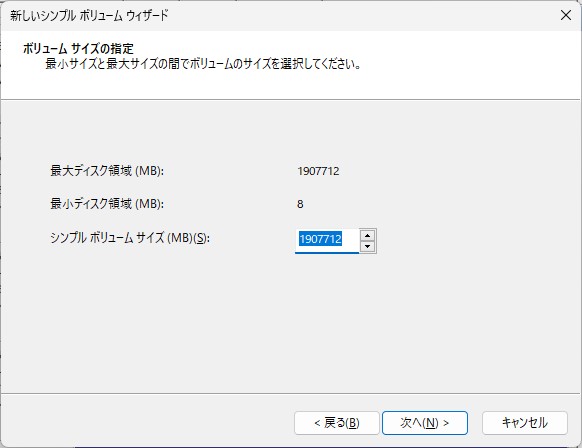Select the minimum disk value 8
582x448 pixels.
(300, 204)
